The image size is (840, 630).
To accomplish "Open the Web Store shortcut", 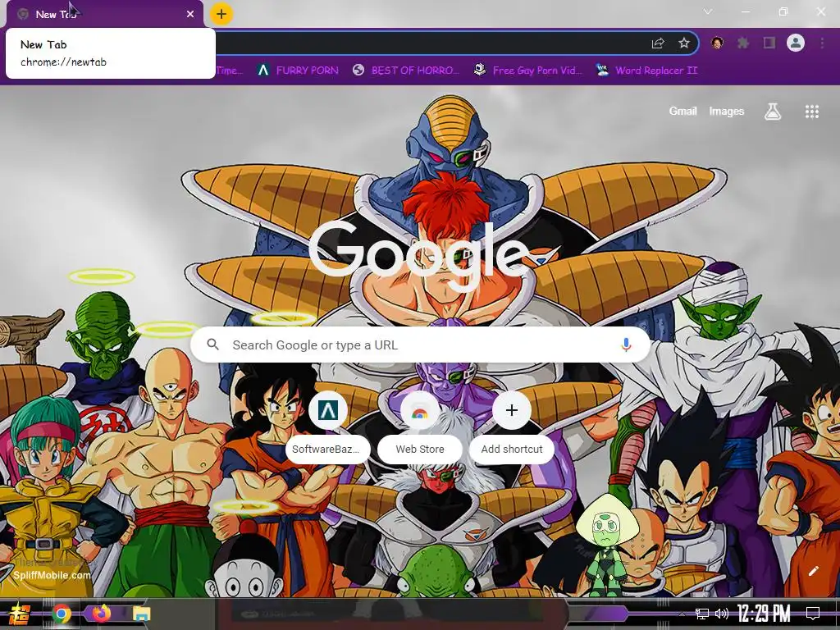I will pyautogui.click(x=420, y=428).
